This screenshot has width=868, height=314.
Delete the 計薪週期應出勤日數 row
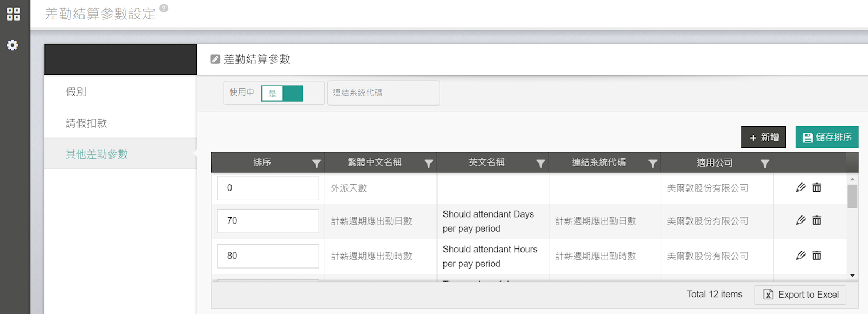(816, 220)
